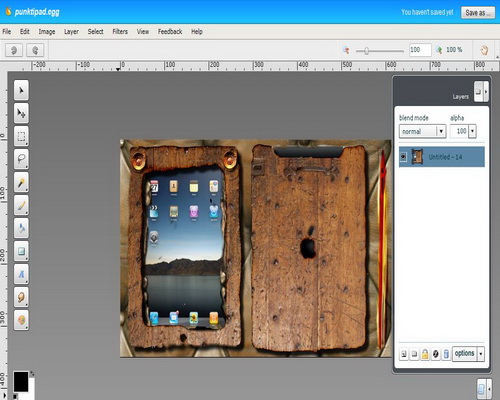This screenshot has height=400, width=500.
Task: Click the redo button
Action: (35, 50)
